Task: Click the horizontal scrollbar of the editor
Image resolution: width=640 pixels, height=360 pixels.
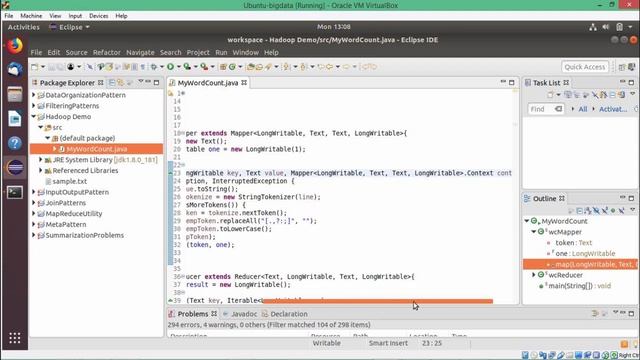Action: point(378,301)
